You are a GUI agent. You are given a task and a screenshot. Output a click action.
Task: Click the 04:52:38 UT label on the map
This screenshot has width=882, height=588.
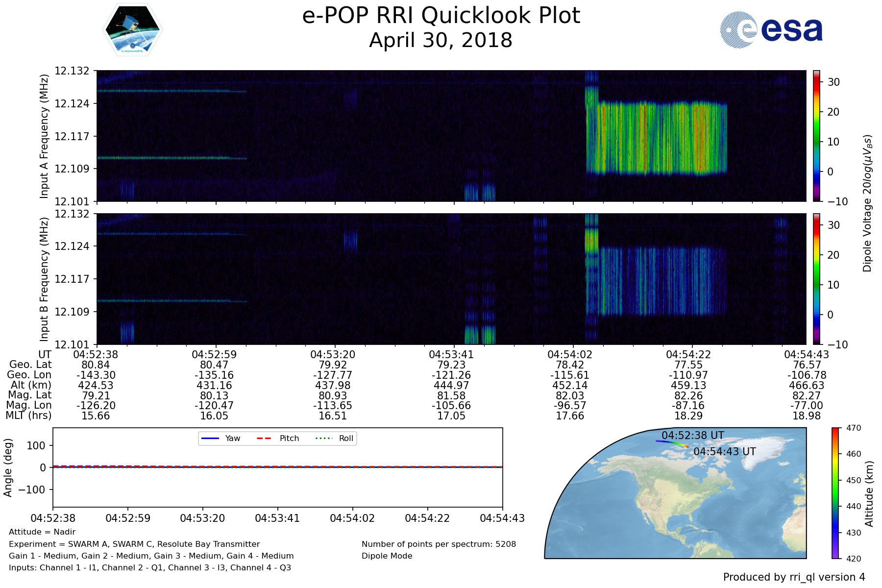click(x=692, y=435)
